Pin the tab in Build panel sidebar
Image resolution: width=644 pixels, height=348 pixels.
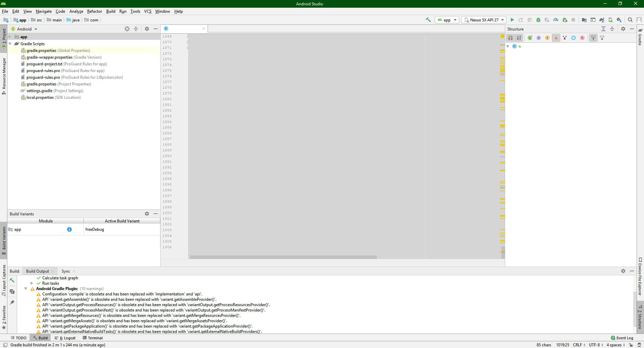tap(12, 302)
